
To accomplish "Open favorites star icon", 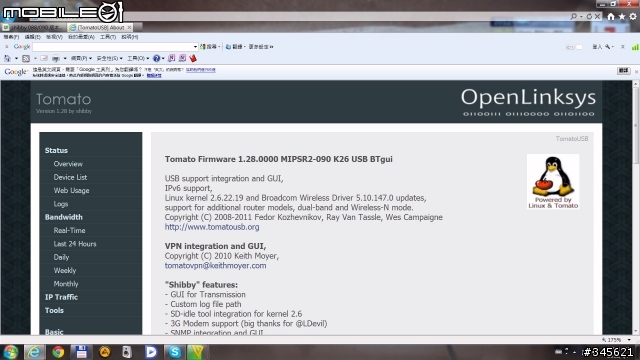I will (622, 16).
